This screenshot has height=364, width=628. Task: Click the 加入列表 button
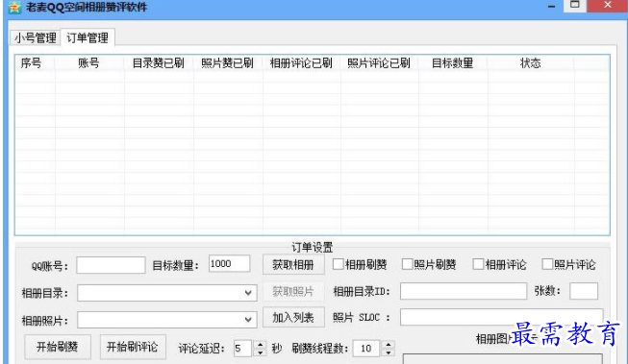tap(293, 318)
